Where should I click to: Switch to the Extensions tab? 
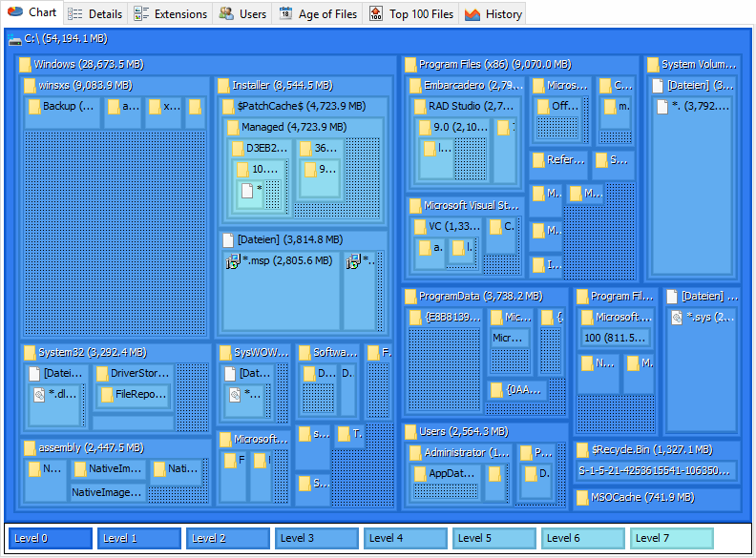(x=171, y=14)
